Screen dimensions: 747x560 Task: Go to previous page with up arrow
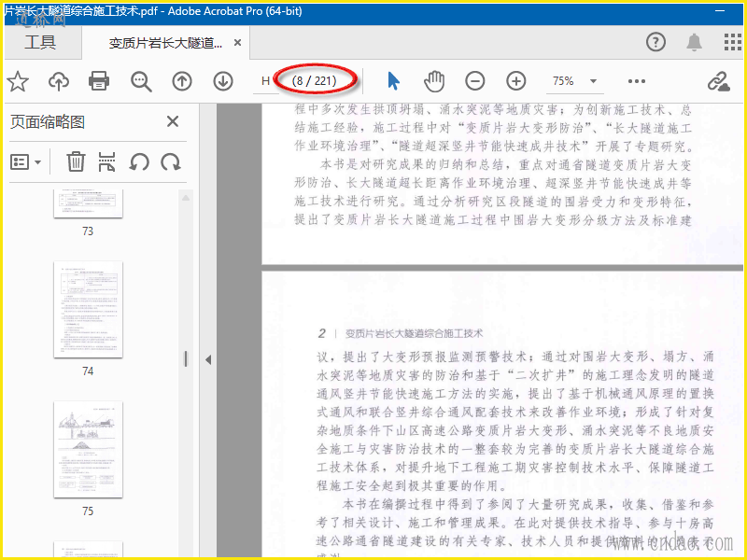click(182, 81)
